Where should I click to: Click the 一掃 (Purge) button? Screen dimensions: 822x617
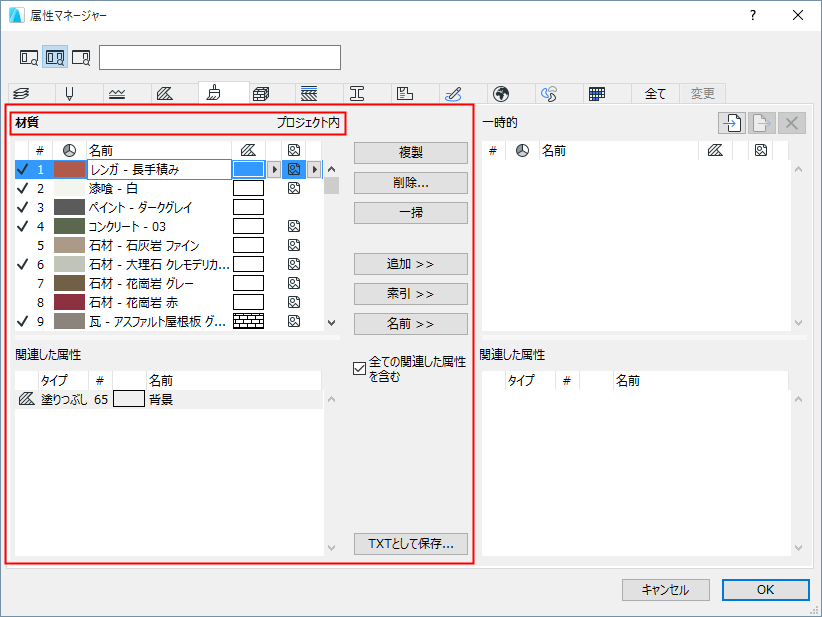click(x=410, y=212)
